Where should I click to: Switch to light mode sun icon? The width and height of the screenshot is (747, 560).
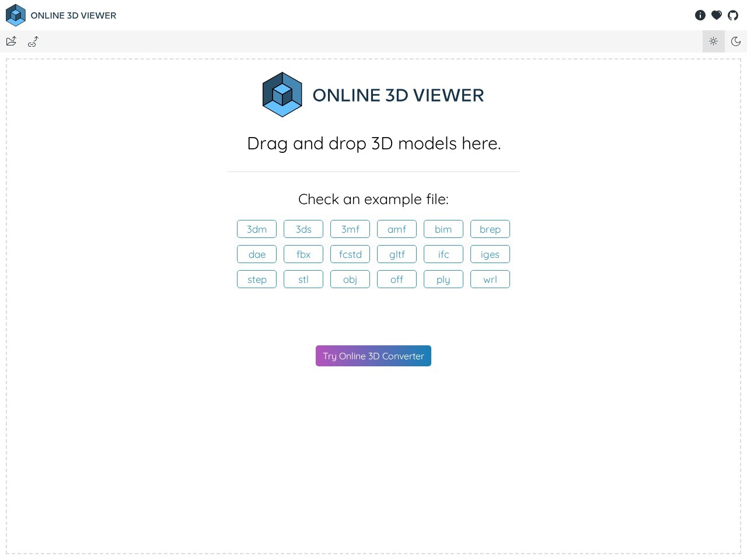tap(714, 41)
